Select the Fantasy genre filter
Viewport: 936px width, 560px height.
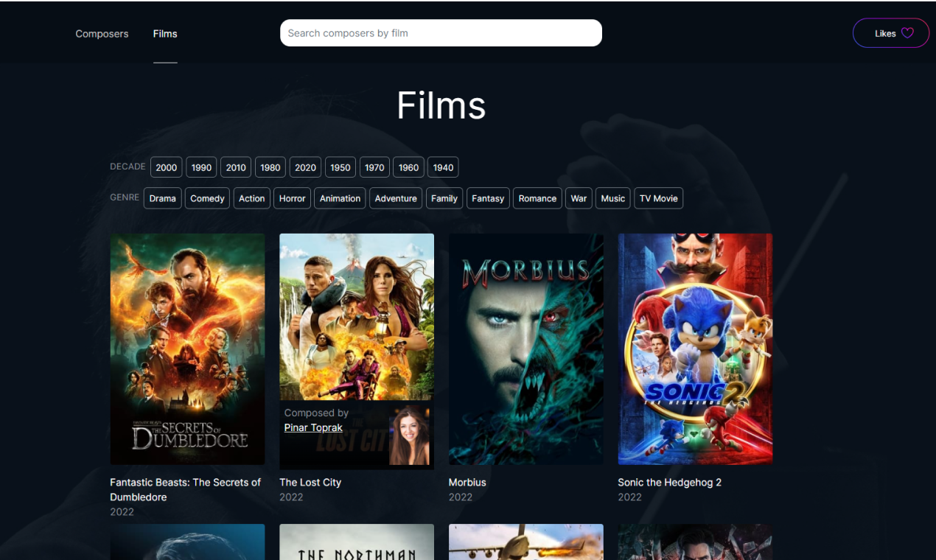coord(488,198)
